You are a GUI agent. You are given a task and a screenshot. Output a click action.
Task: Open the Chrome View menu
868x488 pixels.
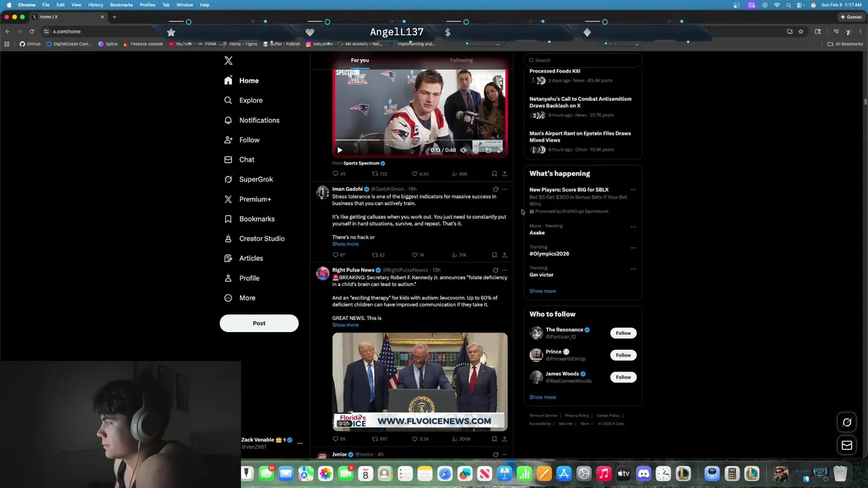point(77,5)
